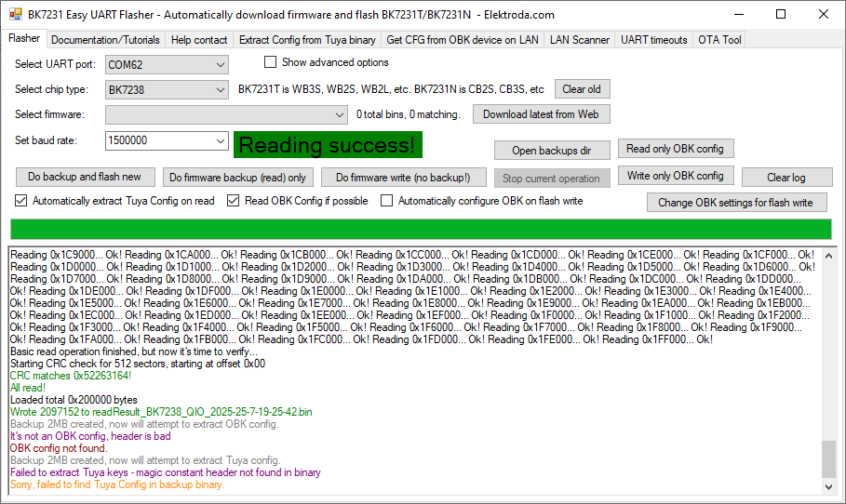Click Download latest from Web button
This screenshot has width=846, height=504.
pyautogui.click(x=541, y=114)
